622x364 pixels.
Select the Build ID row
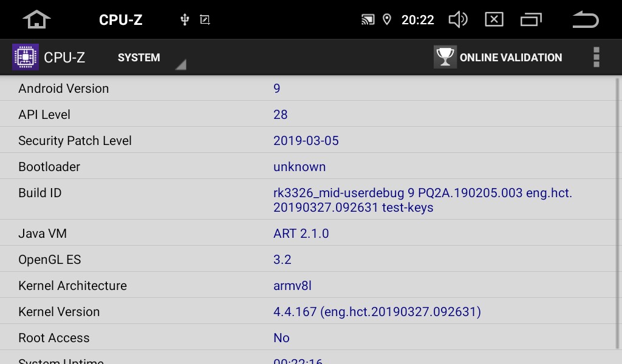309,199
